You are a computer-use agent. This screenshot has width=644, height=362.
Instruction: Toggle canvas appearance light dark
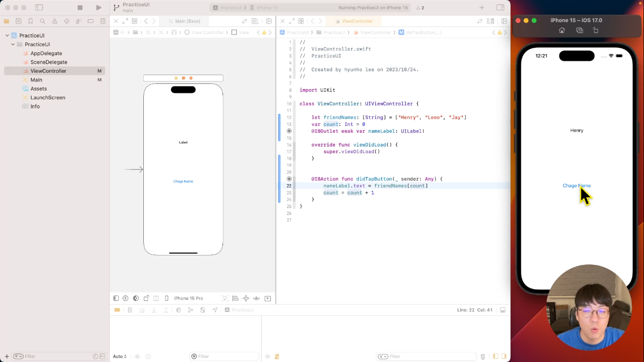point(136,298)
